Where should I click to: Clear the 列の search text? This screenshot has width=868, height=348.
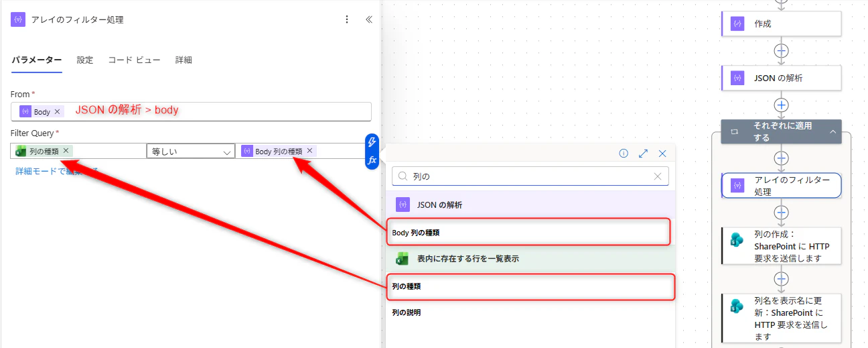coord(658,176)
